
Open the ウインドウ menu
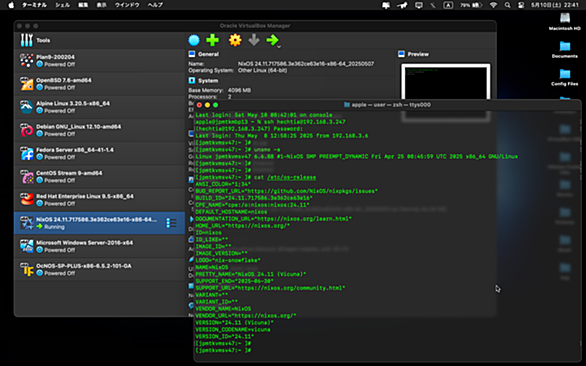[x=127, y=5]
